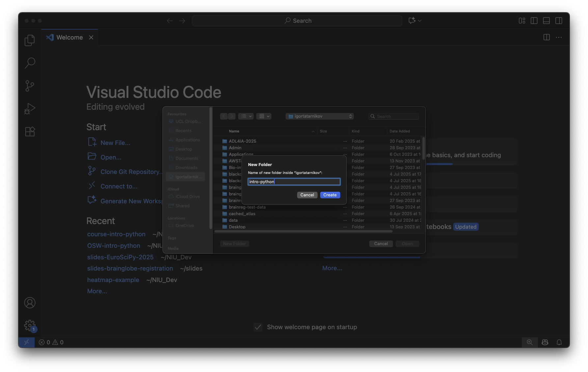The image size is (588, 372).
Task: Select the Welcome tab
Action: pyautogui.click(x=70, y=38)
